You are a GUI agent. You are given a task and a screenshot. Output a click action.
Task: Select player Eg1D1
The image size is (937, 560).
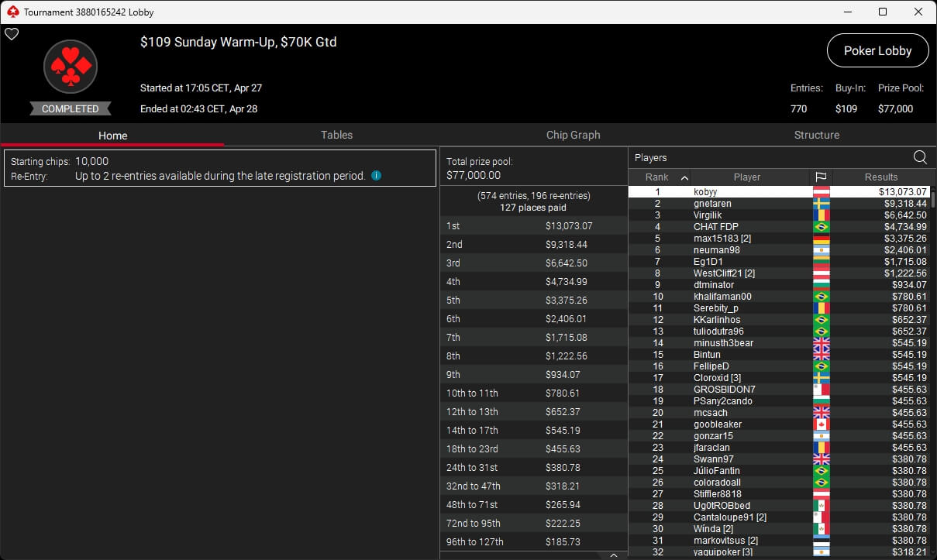[x=779, y=261]
